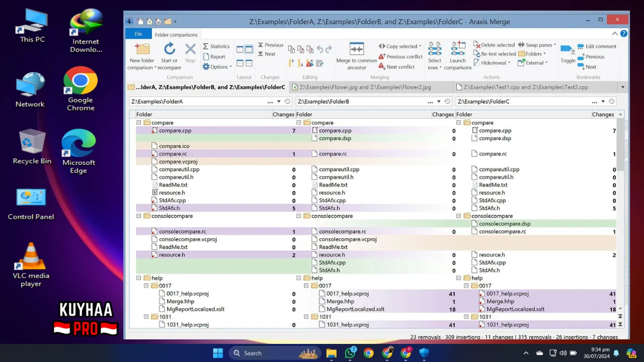644x362 pixels.
Task: Open File Explorer from taskbar
Action: (331, 353)
